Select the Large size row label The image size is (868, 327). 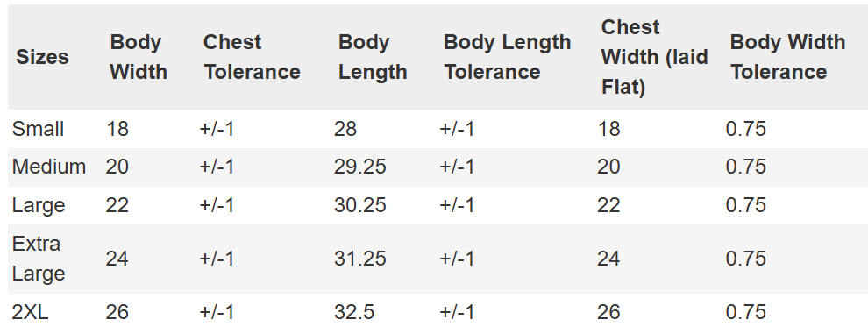39,205
